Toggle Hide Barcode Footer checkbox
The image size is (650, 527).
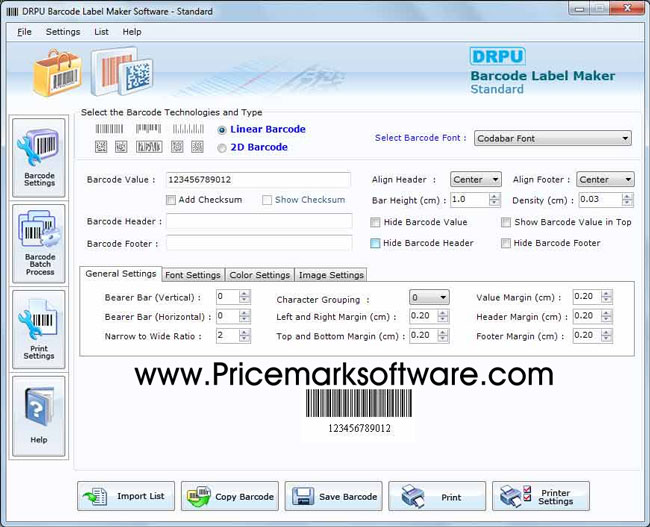click(506, 243)
